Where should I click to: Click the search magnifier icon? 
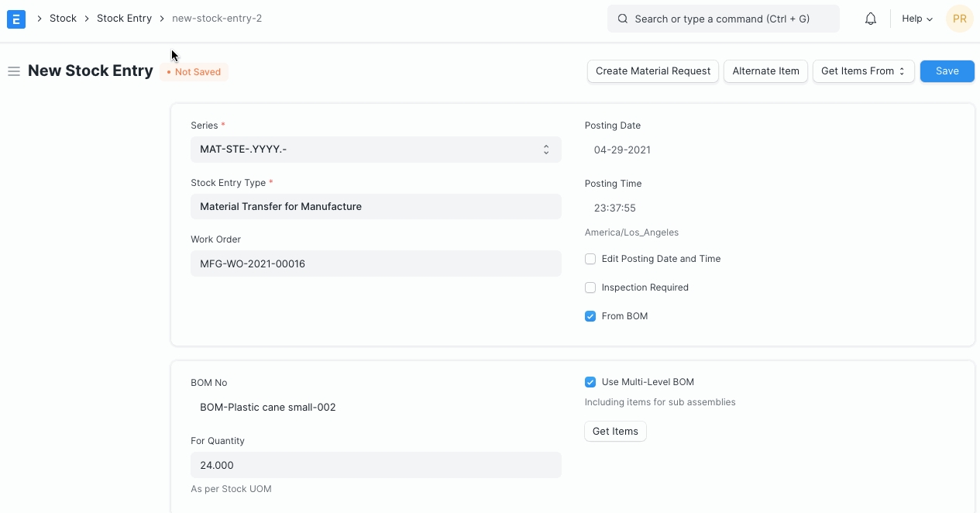[x=623, y=19]
